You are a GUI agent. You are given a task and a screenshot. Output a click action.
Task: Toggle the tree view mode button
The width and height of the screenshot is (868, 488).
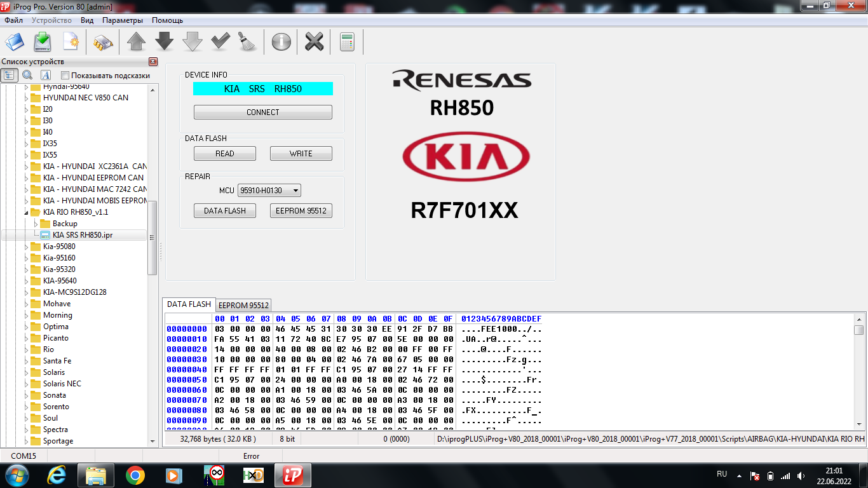click(x=9, y=75)
